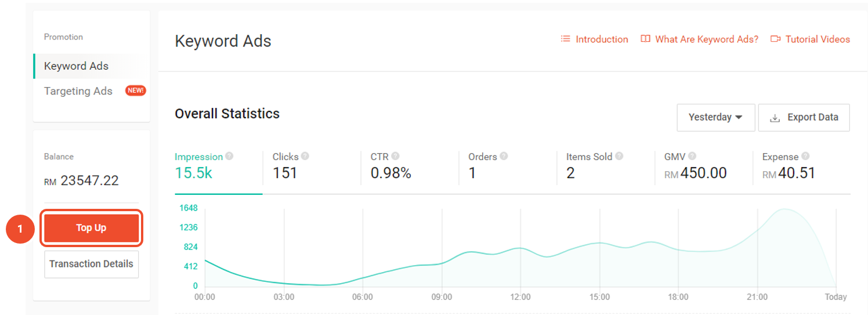Click the help icon beside Clicks

pyautogui.click(x=305, y=156)
